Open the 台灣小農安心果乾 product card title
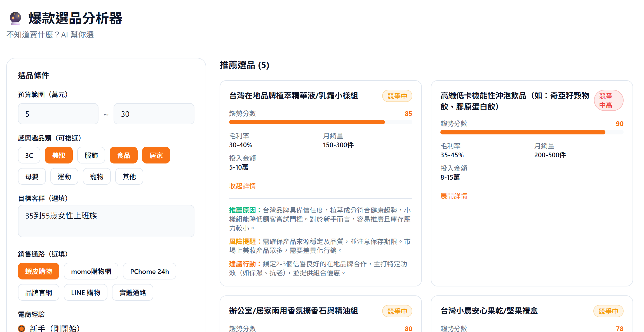The width and height of the screenshot is (644, 332). pos(489,311)
